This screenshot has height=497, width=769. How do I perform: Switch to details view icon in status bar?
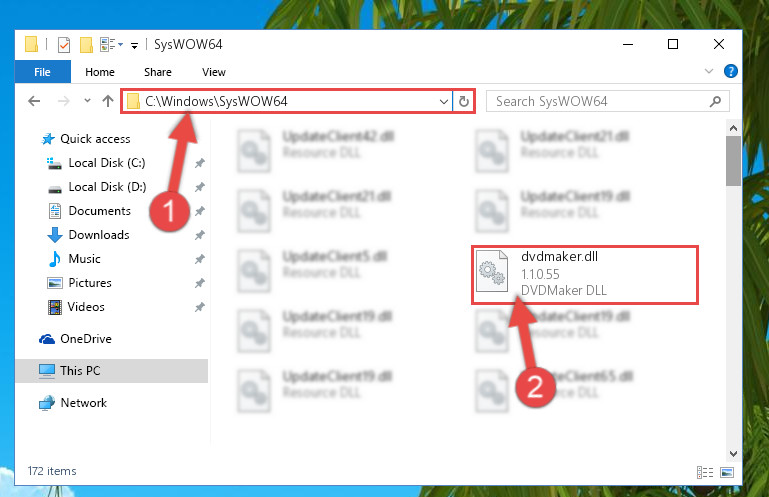(705, 472)
